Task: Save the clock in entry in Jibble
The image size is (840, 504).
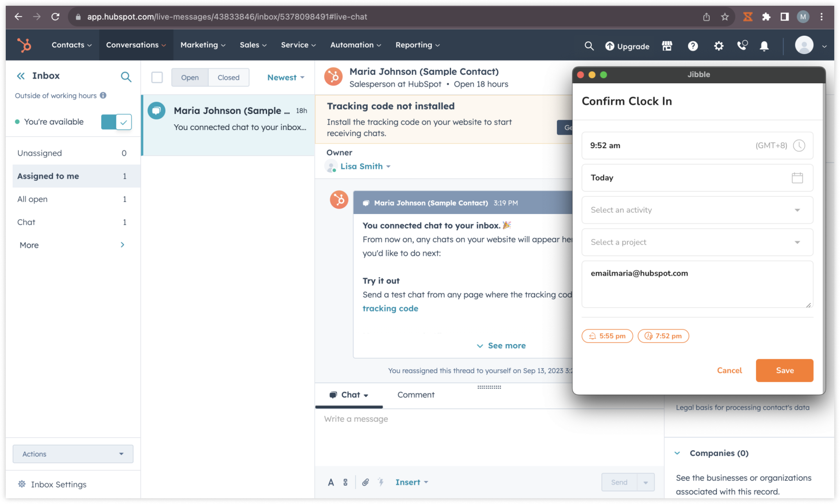Action: click(784, 370)
